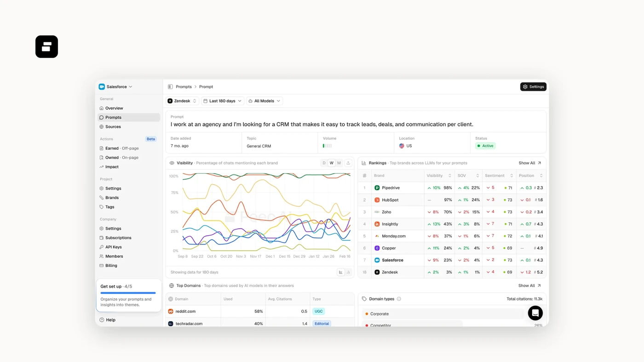Screen dimensions: 644x362
Task: Open API Keys in the sidebar
Action: click(129, 247)
